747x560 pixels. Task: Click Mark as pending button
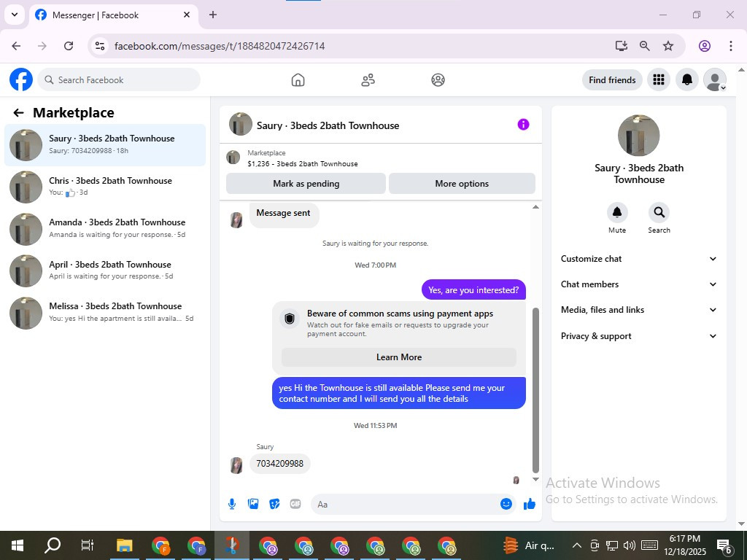pos(306,183)
